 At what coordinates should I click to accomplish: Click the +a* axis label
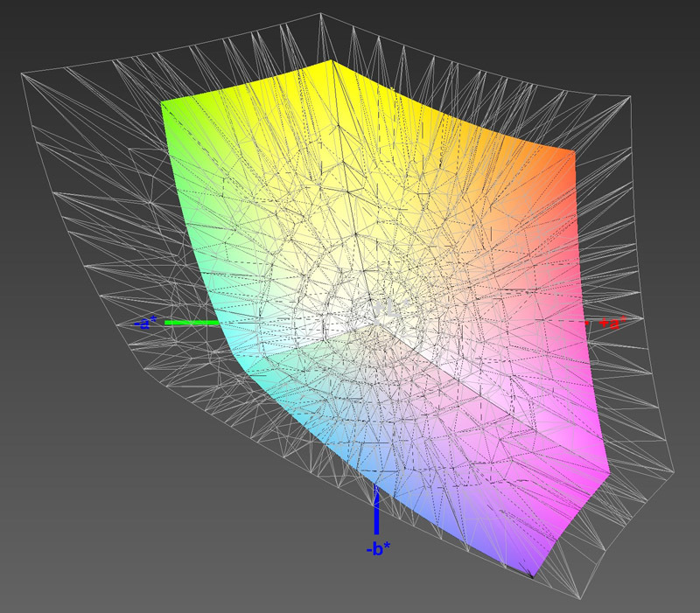[612, 323]
